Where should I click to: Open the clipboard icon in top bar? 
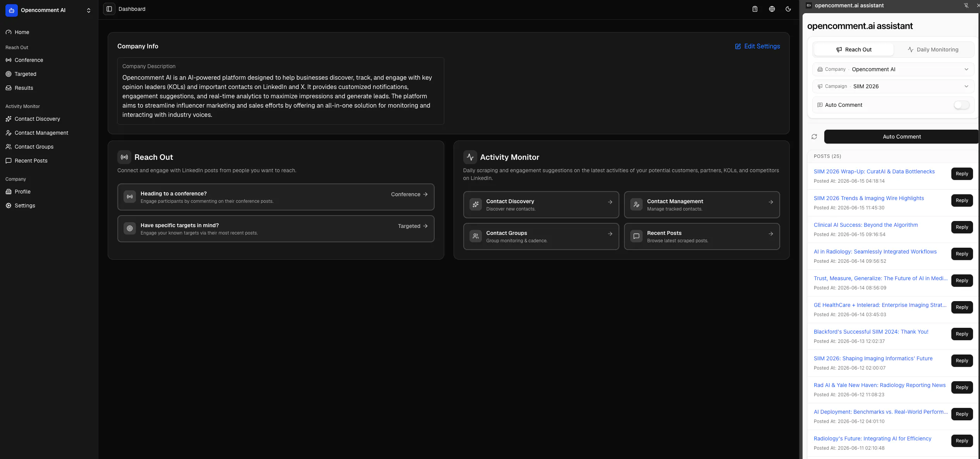pos(755,9)
